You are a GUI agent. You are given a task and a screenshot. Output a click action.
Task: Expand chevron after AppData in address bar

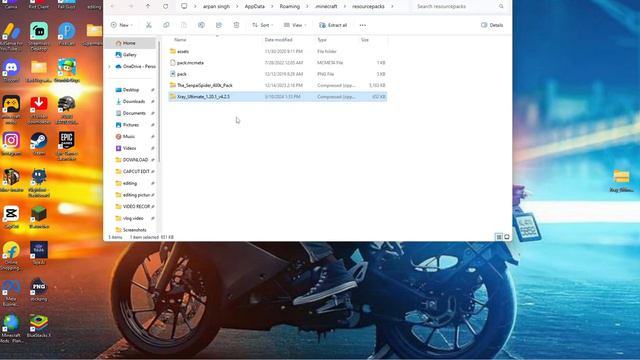[x=272, y=7]
